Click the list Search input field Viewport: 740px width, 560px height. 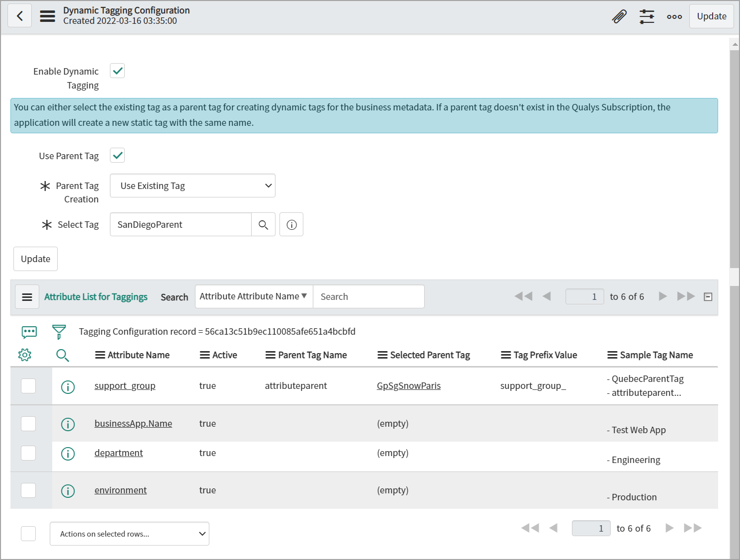[369, 296]
